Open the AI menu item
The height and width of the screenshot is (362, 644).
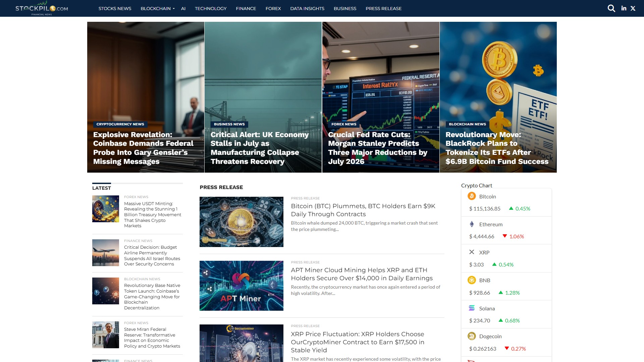click(x=183, y=8)
